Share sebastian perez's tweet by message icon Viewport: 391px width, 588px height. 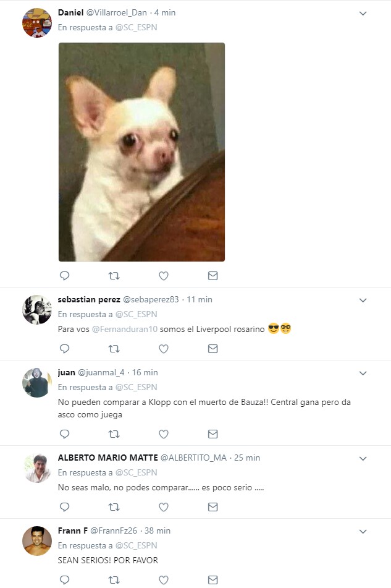[x=212, y=349]
